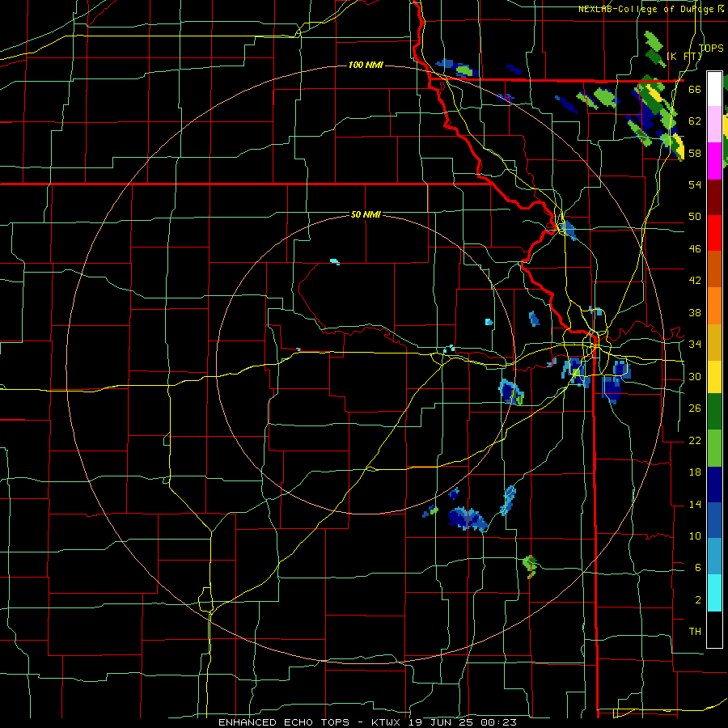Click the legend value '10'

pyautogui.click(x=695, y=535)
